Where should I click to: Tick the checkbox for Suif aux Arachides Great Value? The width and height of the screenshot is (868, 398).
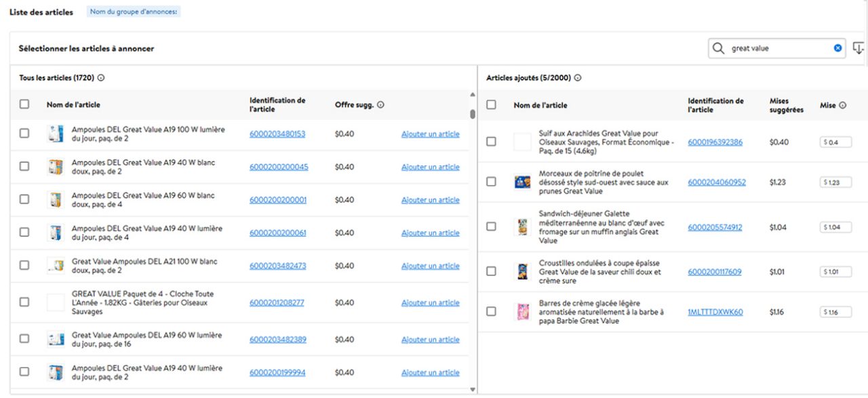(x=492, y=142)
